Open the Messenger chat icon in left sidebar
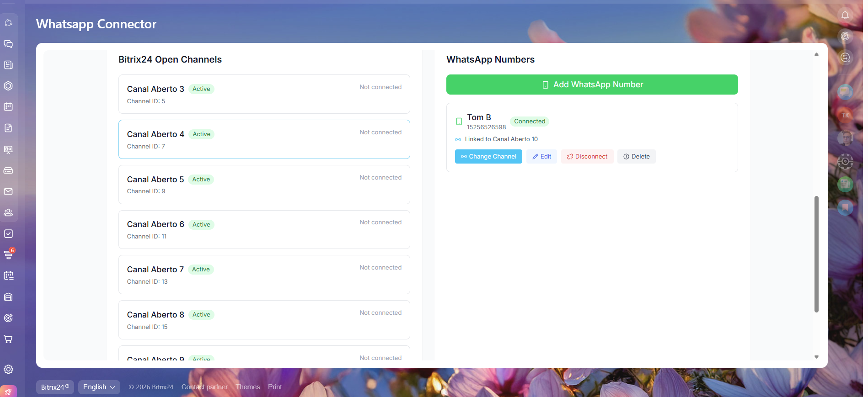 (x=8, y=44)
